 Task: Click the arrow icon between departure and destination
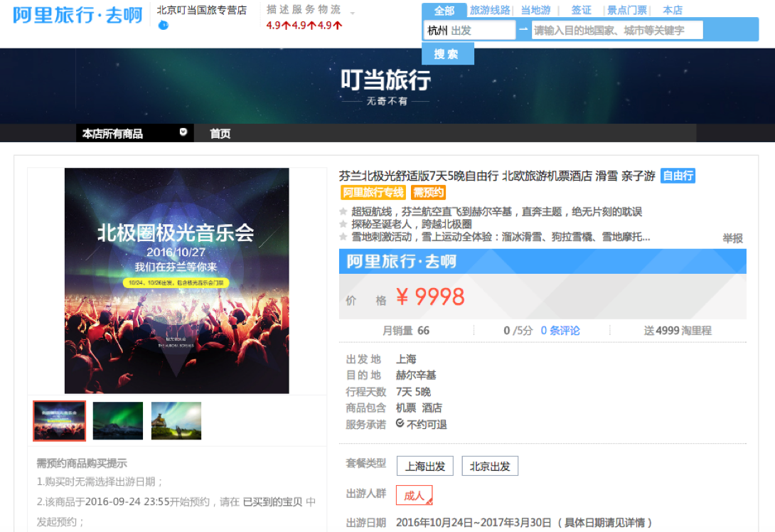click(523, 30)
